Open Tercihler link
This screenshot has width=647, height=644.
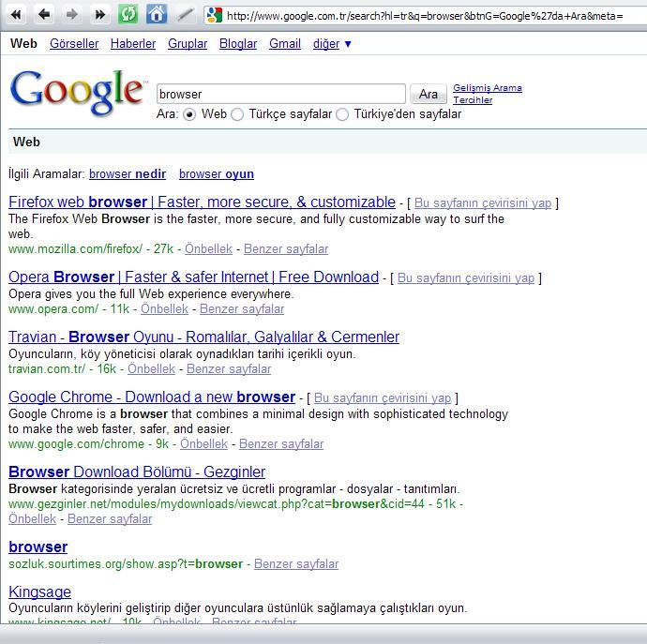click(x=473, y=100)
